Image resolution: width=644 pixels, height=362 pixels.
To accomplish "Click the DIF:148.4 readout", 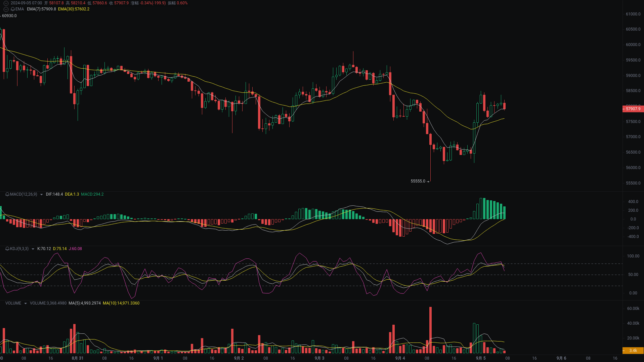I will (54, 194).
